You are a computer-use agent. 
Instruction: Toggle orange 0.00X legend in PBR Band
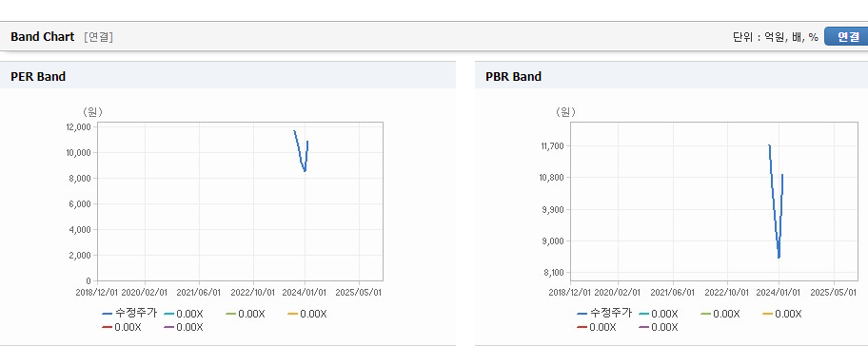[782, 314]
